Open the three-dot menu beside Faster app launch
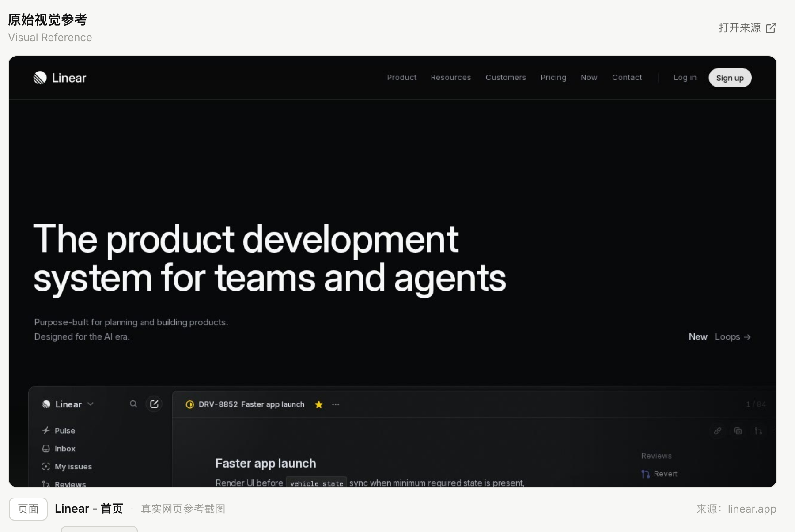This screenshot has width=795, height=532. pyautogui.click(x=336, y=404)
